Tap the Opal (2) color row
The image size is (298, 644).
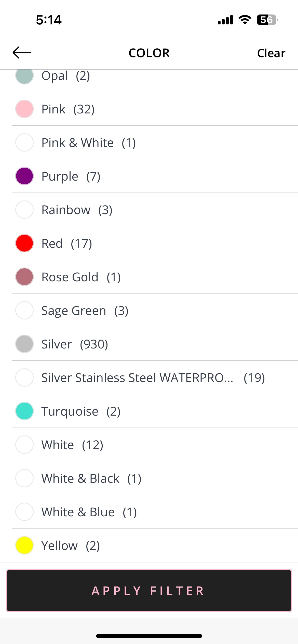click(155, 81)
